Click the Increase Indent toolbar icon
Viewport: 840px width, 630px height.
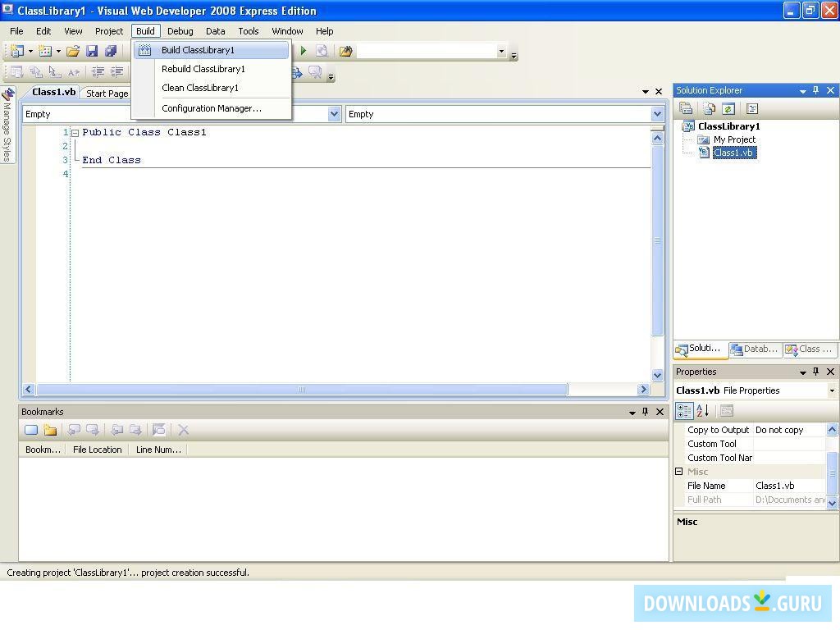pos(116,71)
